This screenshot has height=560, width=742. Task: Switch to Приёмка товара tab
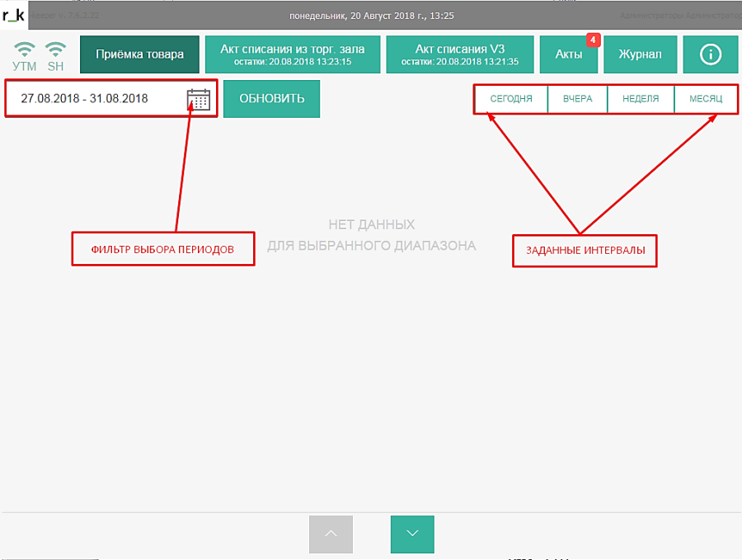(139, 55)
